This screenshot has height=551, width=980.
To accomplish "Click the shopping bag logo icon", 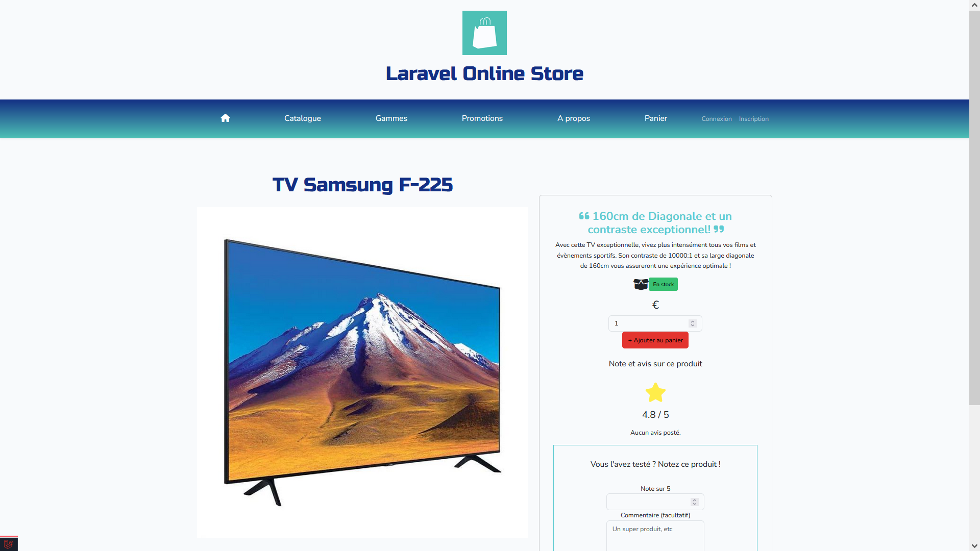I will point(484,32).
